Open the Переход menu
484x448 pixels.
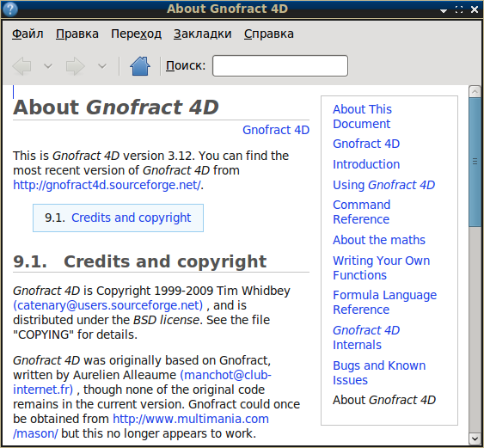tap(136, 34)
